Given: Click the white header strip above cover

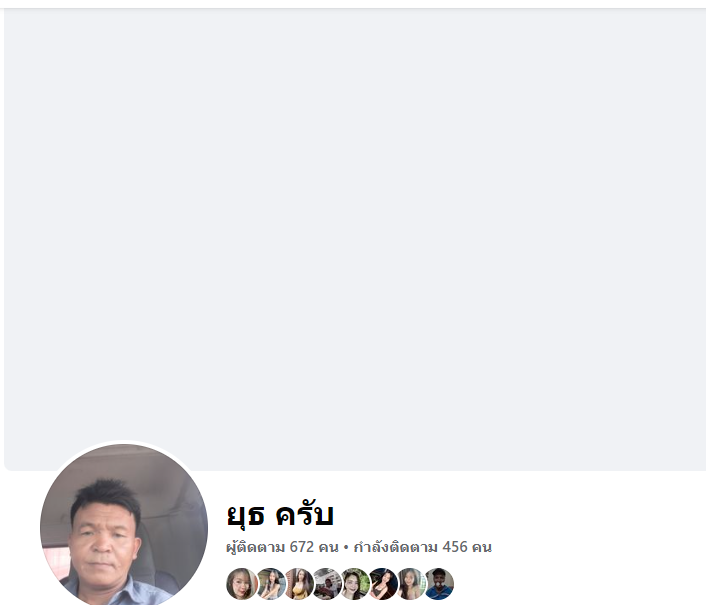Looking at the screenshot, I should coord(353,4).
